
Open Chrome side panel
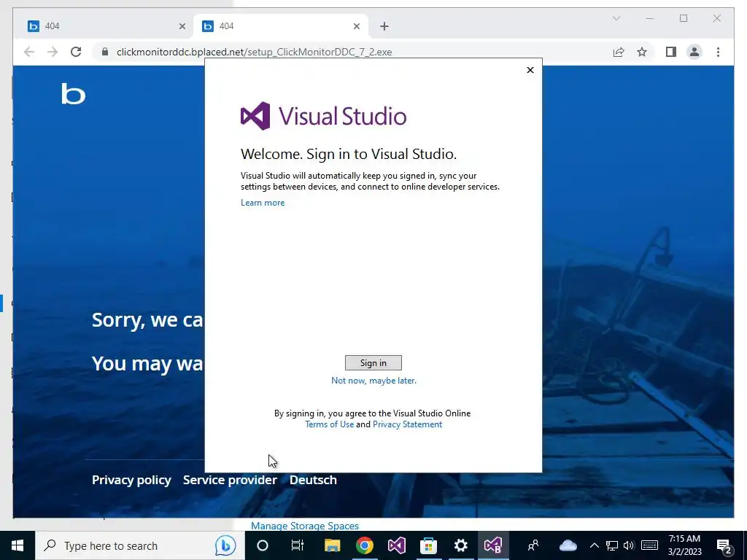click(671, 52)
